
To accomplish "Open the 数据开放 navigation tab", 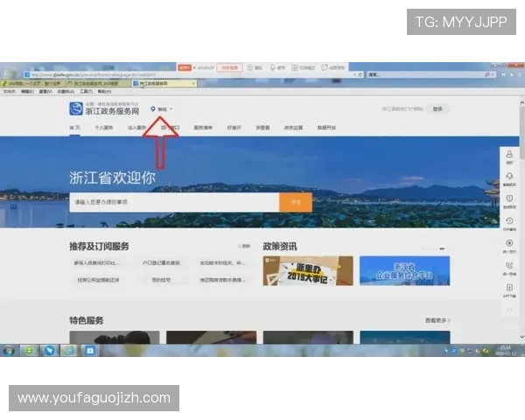I will tap(326, 128).
